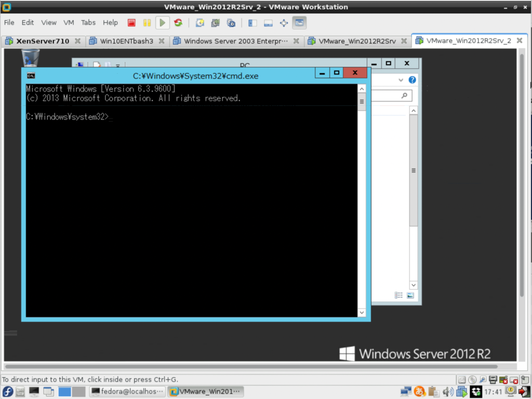Screen dimensions: 532x399
Task: Click the Explorer search box
Action: [392, 96]
